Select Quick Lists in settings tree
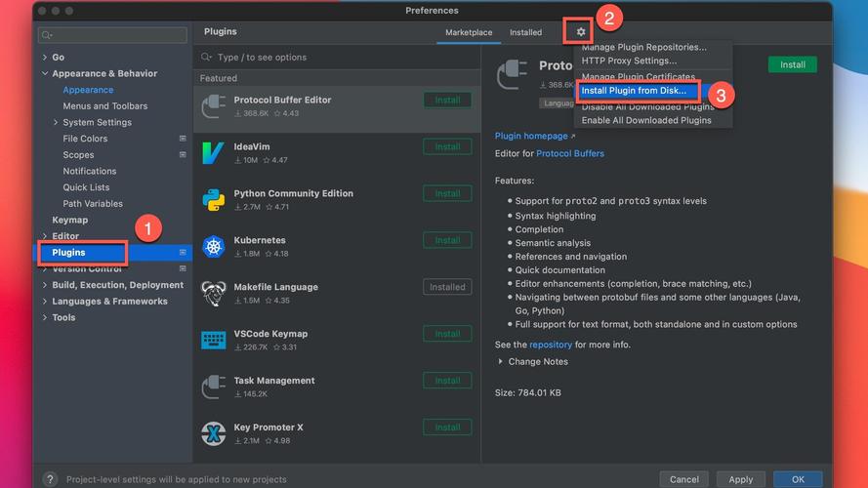The width and height of the screenshot is (868, 488). click(86, 187)
